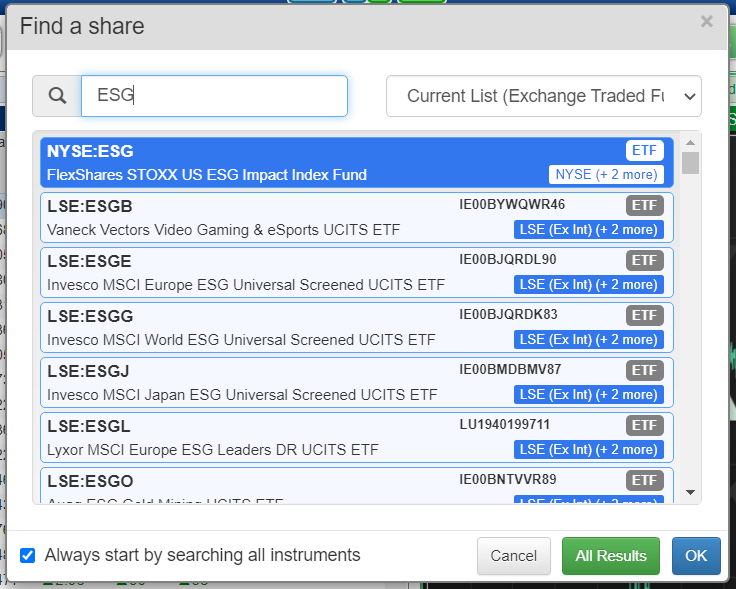The image size is (736, 589).
Task: Close the Find a share dialog
Action: click(x=706, y=22)
